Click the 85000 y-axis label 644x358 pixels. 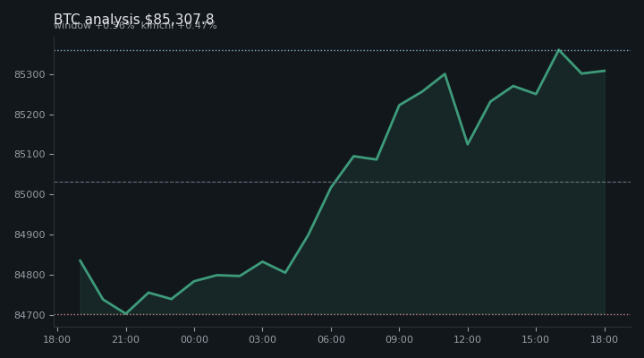30,194
